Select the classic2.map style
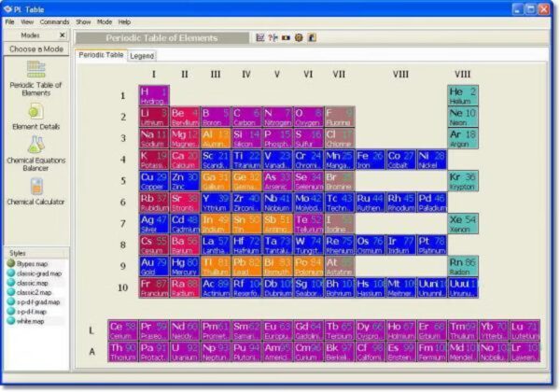 [x=34, y=292]
